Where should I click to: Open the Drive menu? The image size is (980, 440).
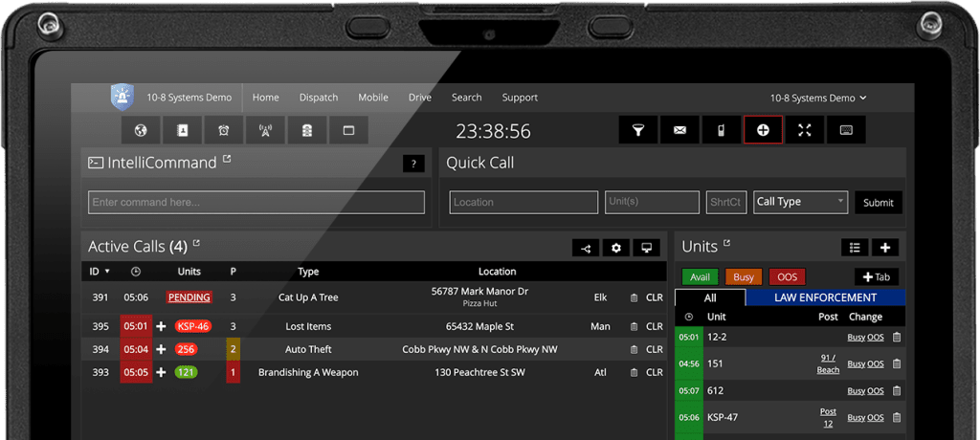pos(420,98)
